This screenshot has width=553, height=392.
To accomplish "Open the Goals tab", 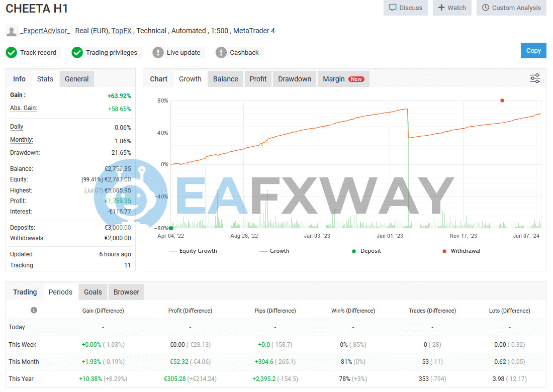I will (93, 292).
